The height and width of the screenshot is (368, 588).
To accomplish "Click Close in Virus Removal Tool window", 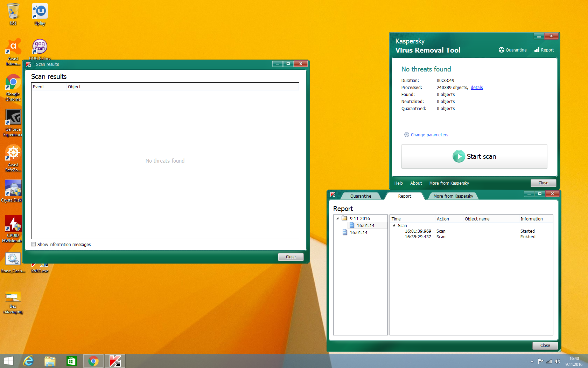I will click(x=544, y=183).
